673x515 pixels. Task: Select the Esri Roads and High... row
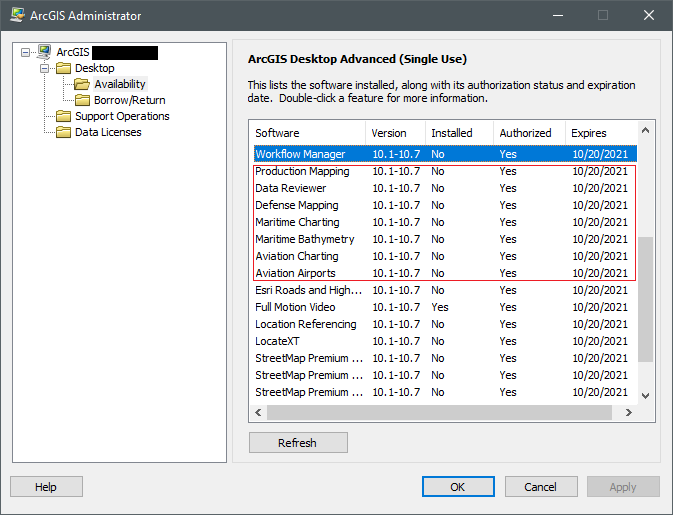click(x=445, y=290)
